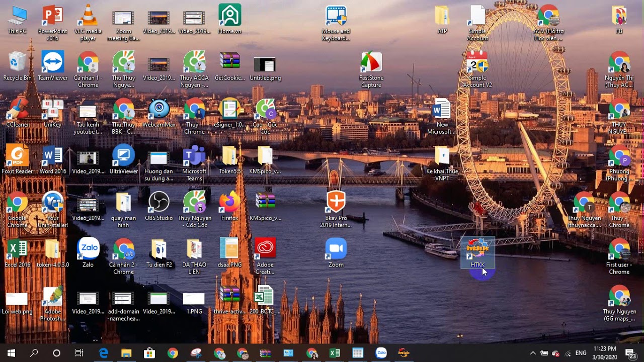The width and height of the screenshot is (644, 362).
Task: Open the Foxit Reader shortcut
Action: [x=17, y=159]
